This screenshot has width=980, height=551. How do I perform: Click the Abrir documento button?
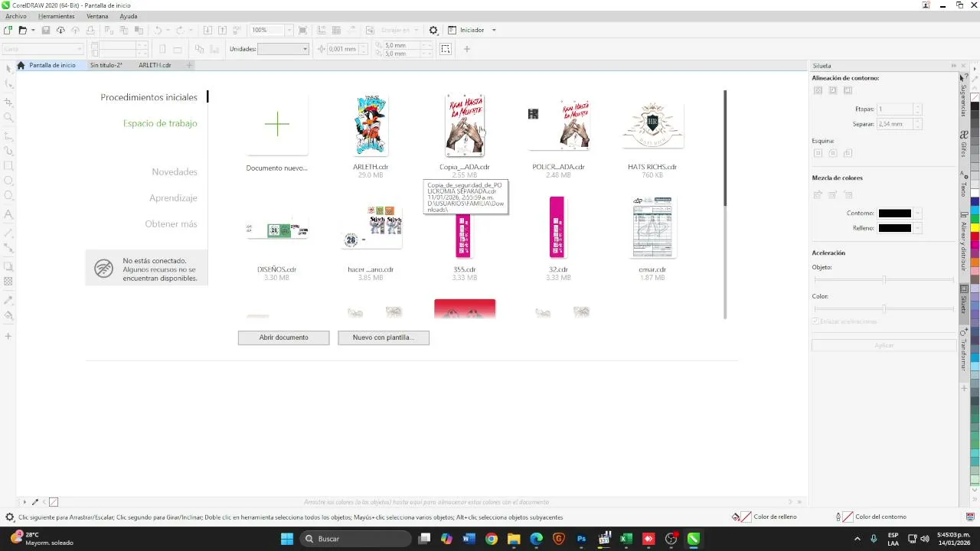click(x=284, y=337)
